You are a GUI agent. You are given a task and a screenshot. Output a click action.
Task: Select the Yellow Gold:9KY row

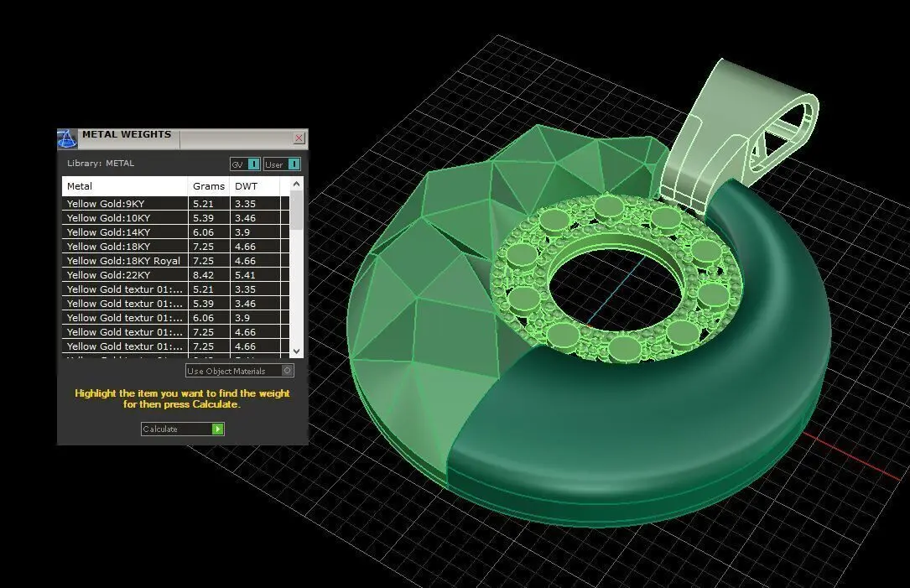(176, 204)
